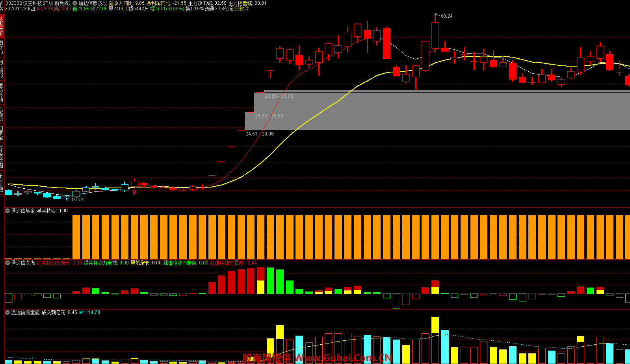Open the 东财股吧 sidebar tab
The width and height of the screenshot is (630, 364).
coord(2,182)
